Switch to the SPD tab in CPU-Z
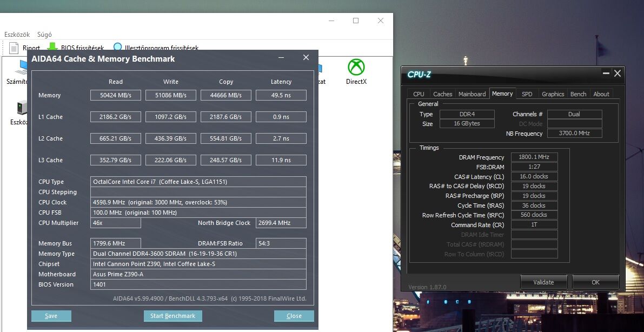 pos(527,94)
